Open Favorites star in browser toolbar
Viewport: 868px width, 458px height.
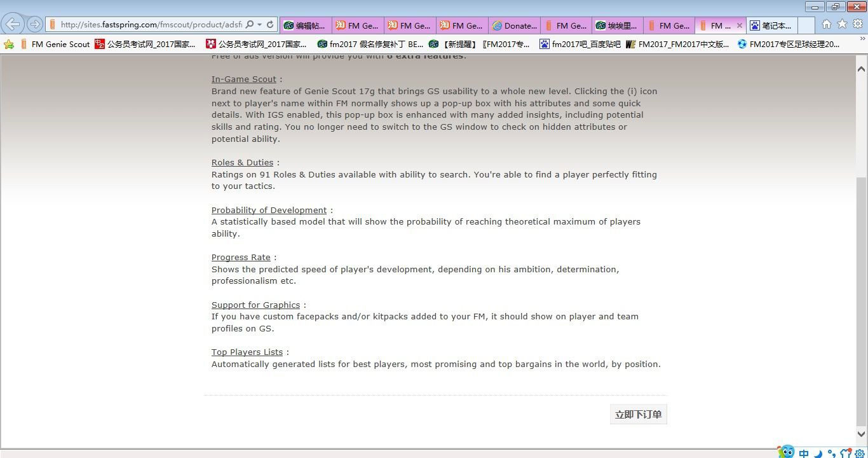(x=842, y=24)
